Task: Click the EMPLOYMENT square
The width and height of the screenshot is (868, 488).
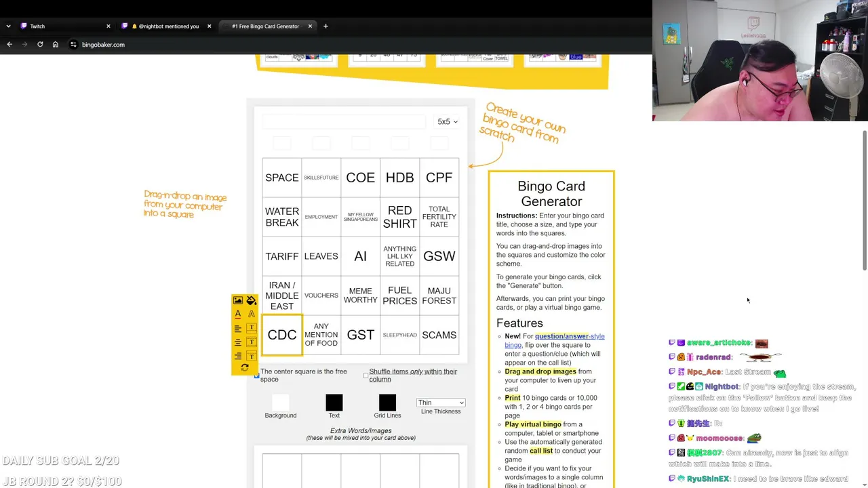Action: [321, 217]
